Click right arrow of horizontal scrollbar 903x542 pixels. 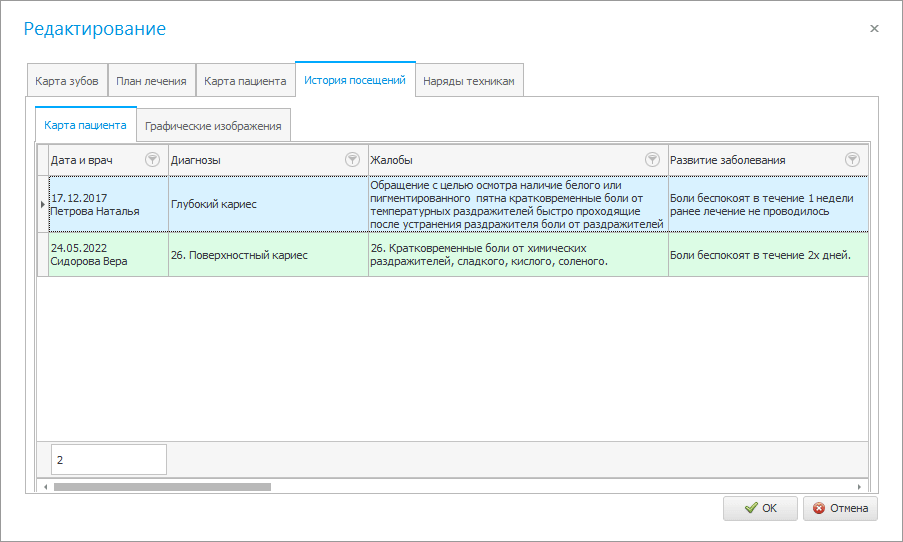pyautogui.click(x=860, y=487)
